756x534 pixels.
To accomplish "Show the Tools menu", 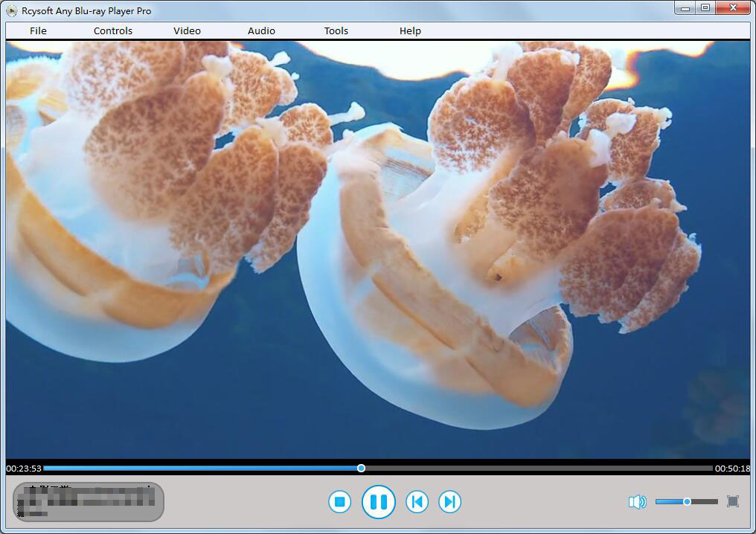I will point(336,30).
